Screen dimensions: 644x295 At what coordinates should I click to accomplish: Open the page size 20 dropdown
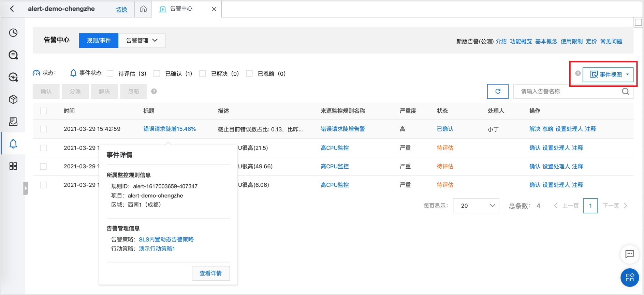point(476,206)
